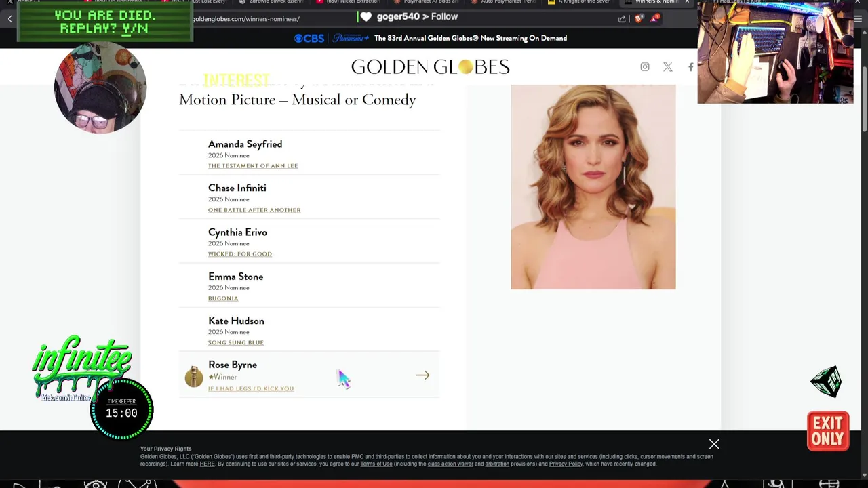Select nominee Cynthia Erivo
This screenshot has height=488, width=868.
pyautogui.click(x=237, y=232)
